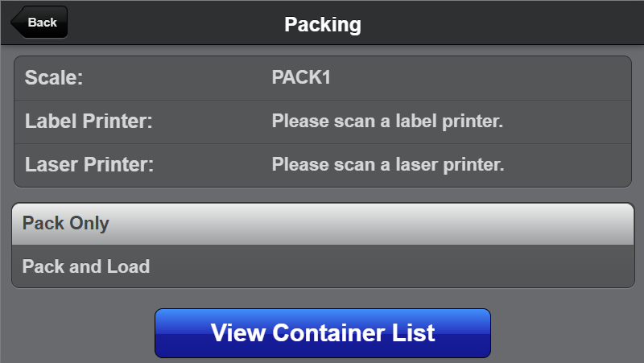Click the word 'View' on the blue button

(238, 332)
